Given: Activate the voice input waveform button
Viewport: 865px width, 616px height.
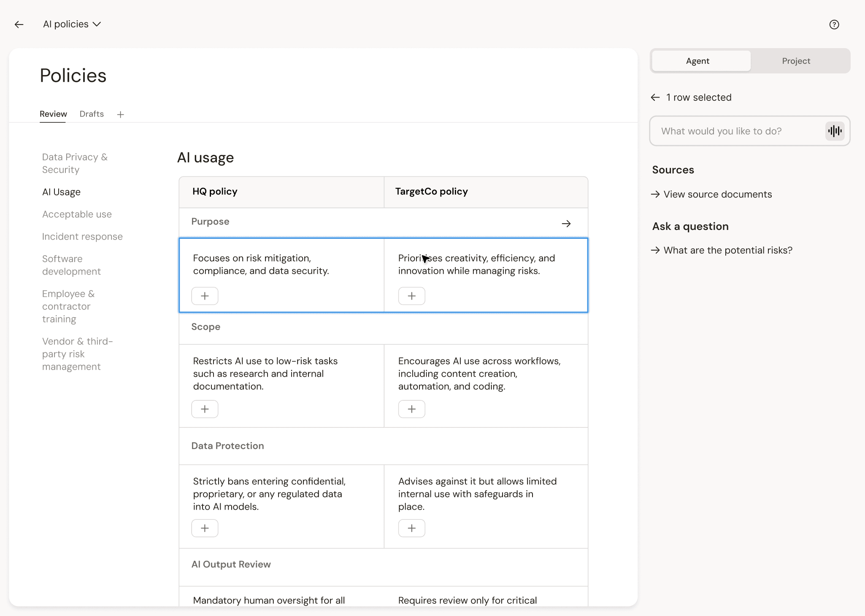Looking at the screenshot, I should [835, 131].
